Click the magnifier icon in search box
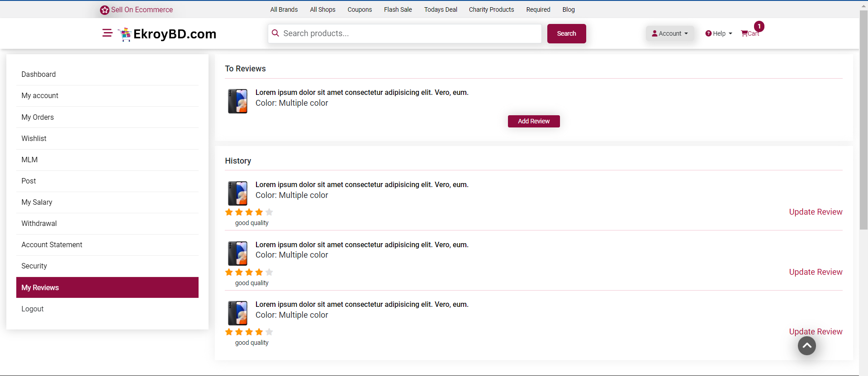 [x=275, y=33]
